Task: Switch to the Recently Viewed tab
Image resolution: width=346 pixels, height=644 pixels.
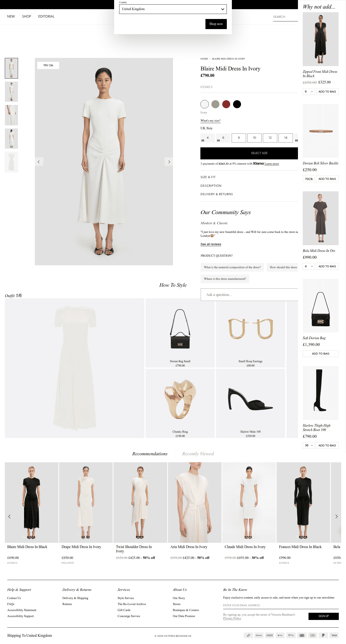Action: (198, 454)
